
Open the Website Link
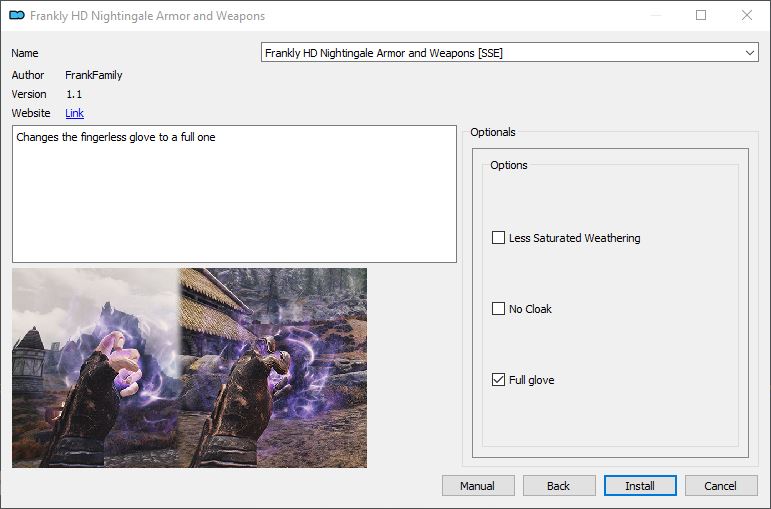pyautogui.click(x=74, y=113)
